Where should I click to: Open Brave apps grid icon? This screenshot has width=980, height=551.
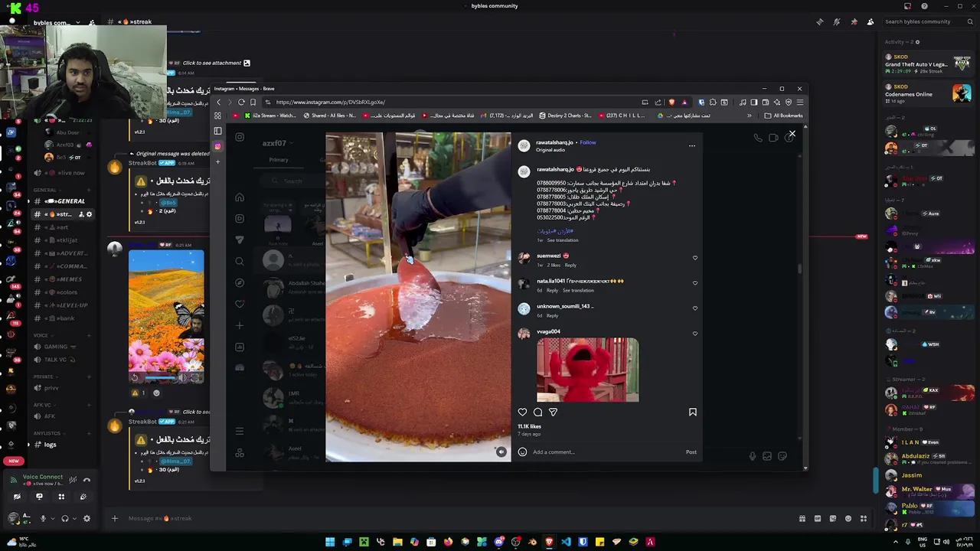(x=217, y=116)
